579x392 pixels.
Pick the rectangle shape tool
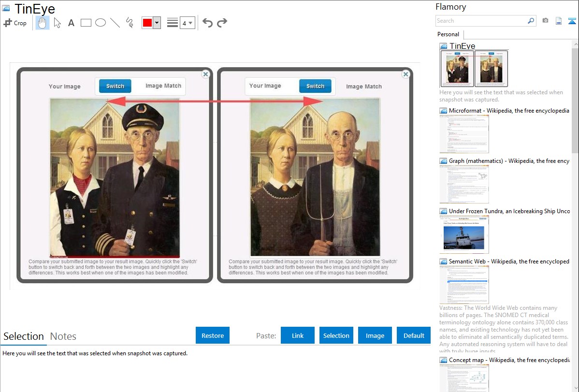click(x=86, y=23)
